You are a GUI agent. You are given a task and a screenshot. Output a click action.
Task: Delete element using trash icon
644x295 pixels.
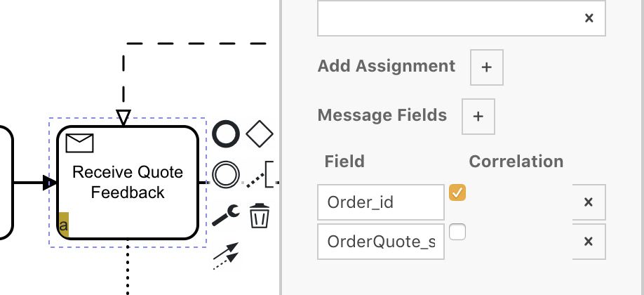[x=260, y=216]
